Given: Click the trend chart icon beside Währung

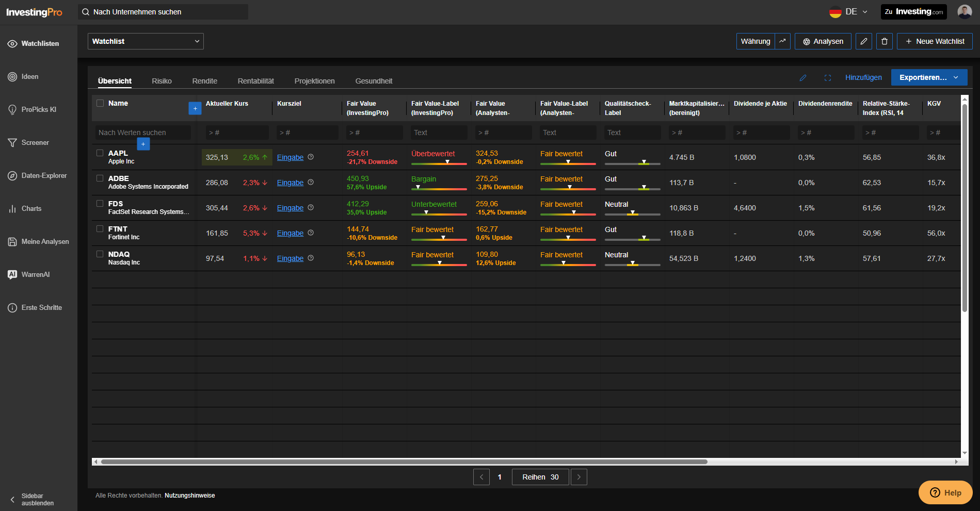Looking at the screenshot, I should click(782, 41).
